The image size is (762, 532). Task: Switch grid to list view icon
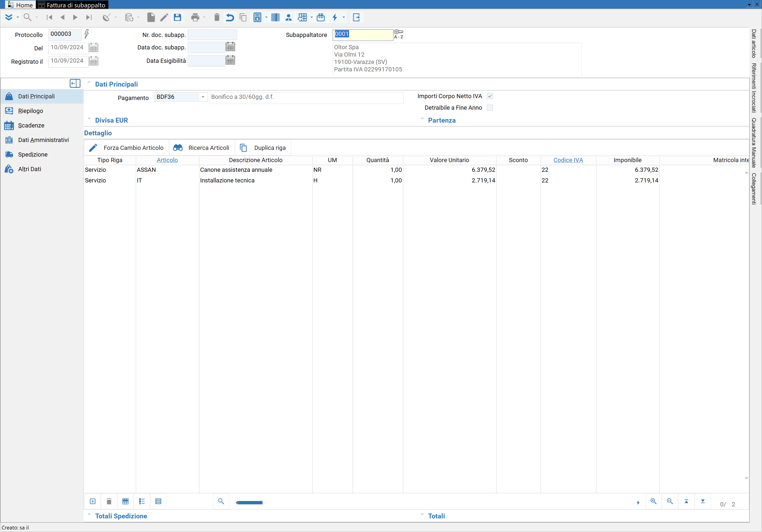[142, 501]
